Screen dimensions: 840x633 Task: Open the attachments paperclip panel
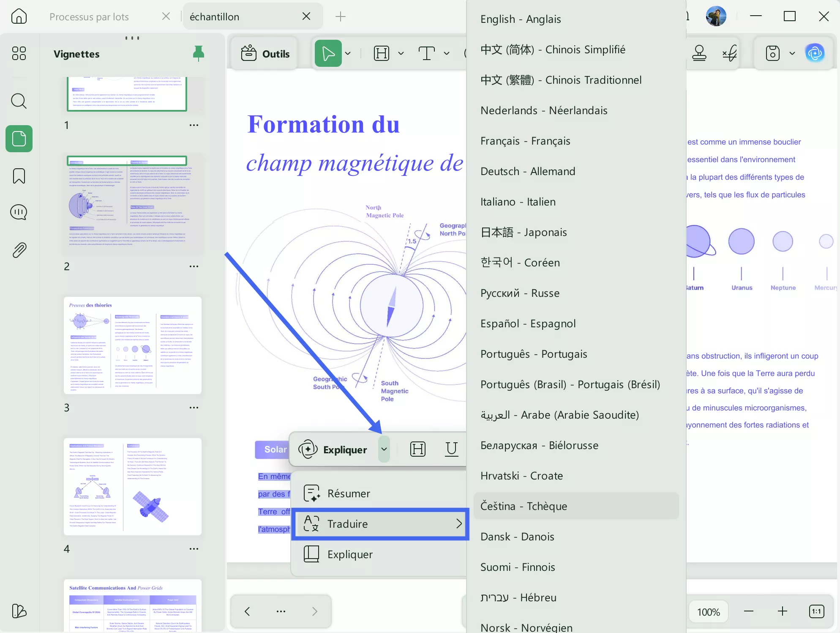19,250
